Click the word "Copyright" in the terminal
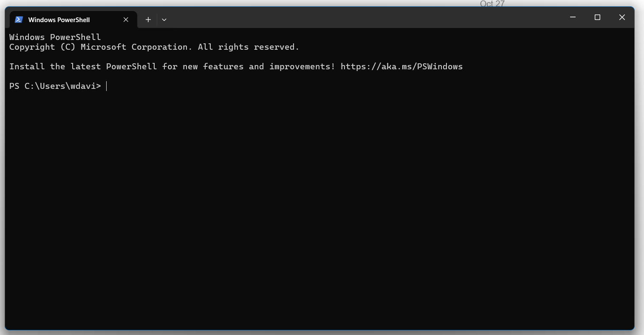Viewport: 644px width, 335px height. point(32,47)
